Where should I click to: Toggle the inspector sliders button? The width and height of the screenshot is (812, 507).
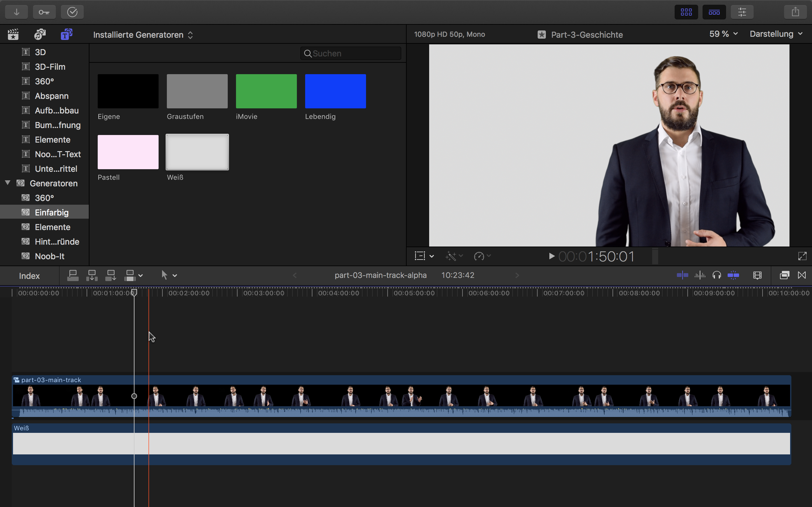(x=742, y=12)
